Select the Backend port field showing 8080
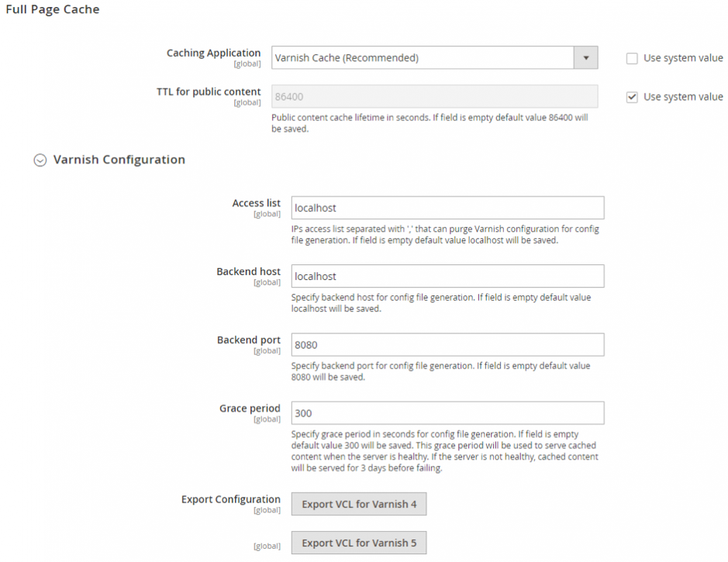 click(447, 344)
